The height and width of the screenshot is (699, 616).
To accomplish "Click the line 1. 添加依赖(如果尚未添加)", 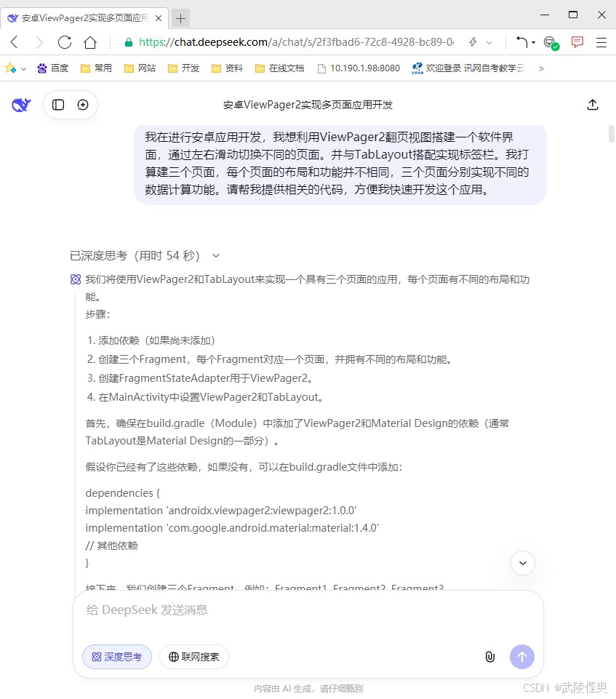I will tap(151, 340).
